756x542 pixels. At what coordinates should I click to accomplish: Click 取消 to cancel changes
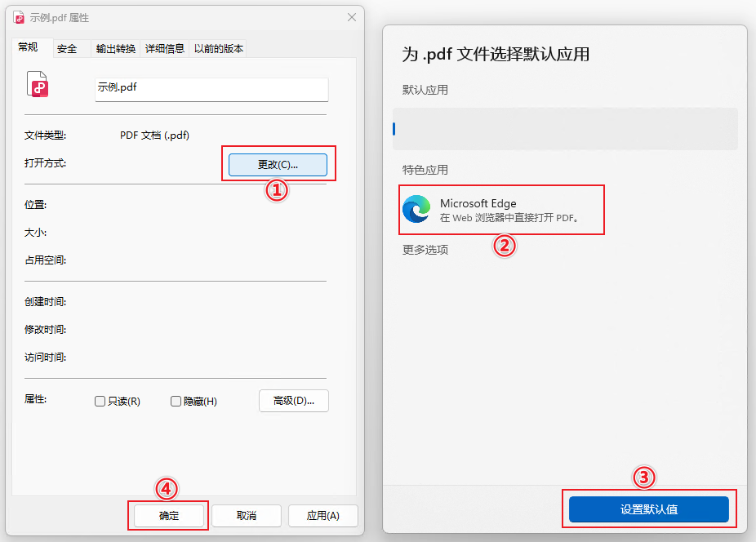[x=247, y=516]
